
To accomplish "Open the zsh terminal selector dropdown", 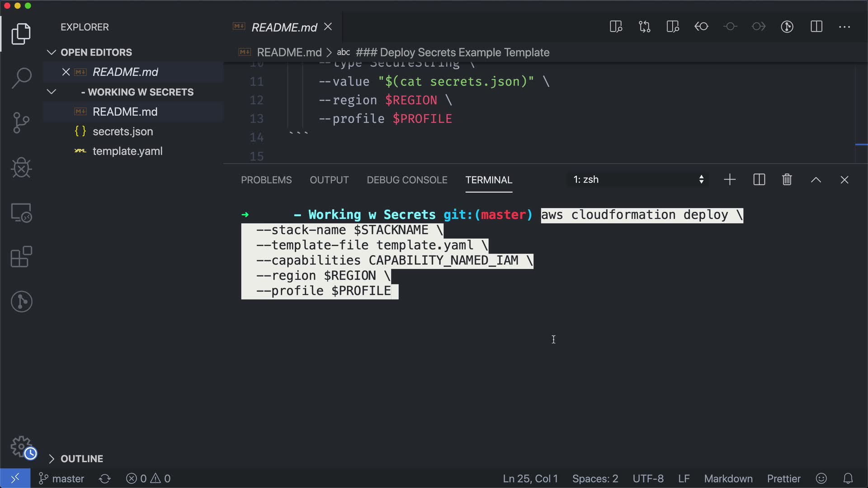I will click(x=638, y=180).
